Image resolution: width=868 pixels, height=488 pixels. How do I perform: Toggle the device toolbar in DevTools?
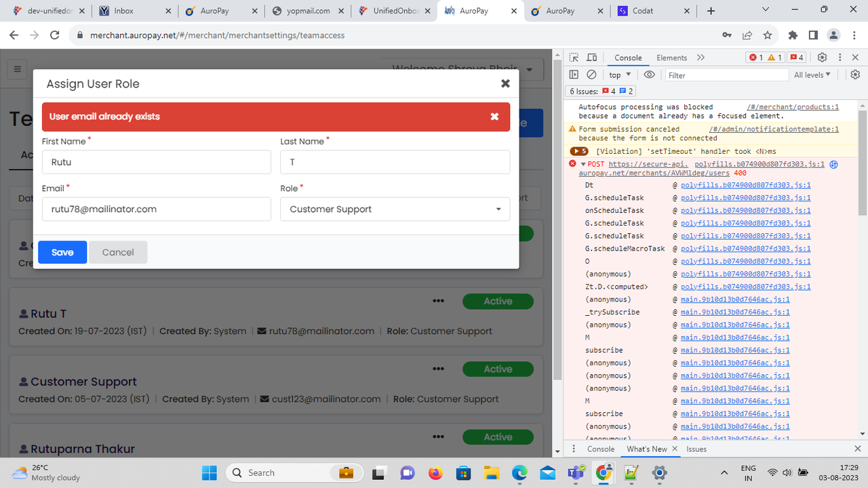tap(591, 58)
